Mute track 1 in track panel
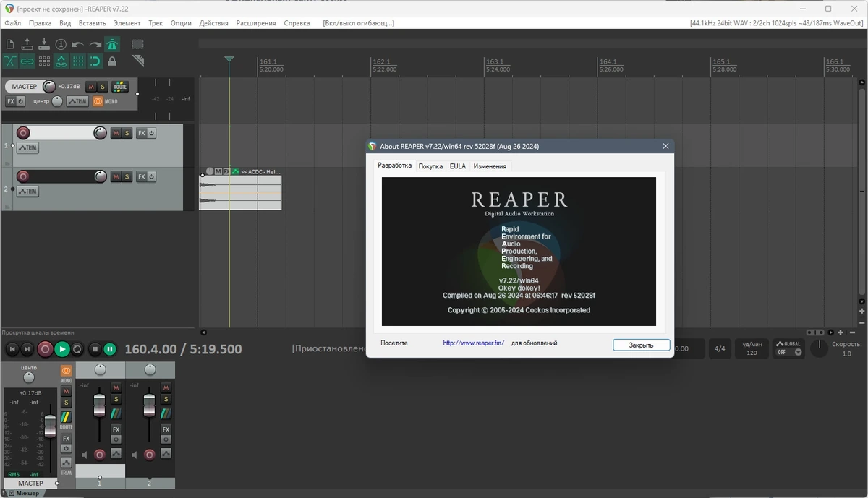Image resolution: width=868 pixels, height=498 pixels. coord(115,133)
